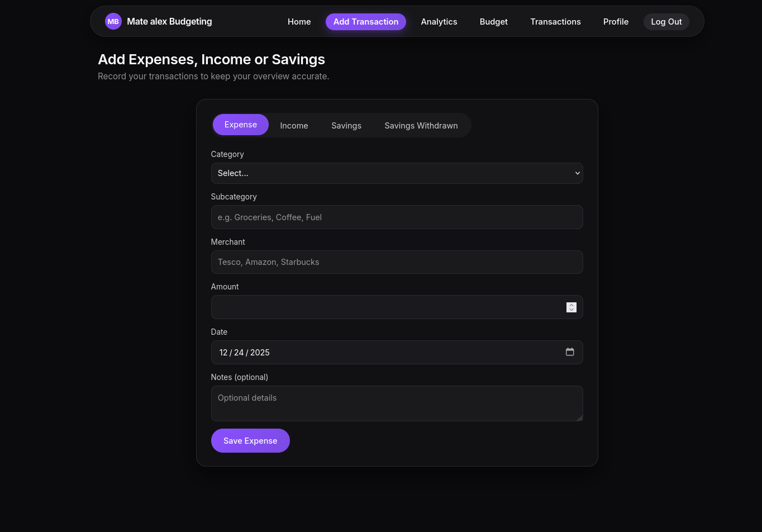Viewport: 762px width, 532px height.
Task: Open the Transactions page
Action: 555,22
